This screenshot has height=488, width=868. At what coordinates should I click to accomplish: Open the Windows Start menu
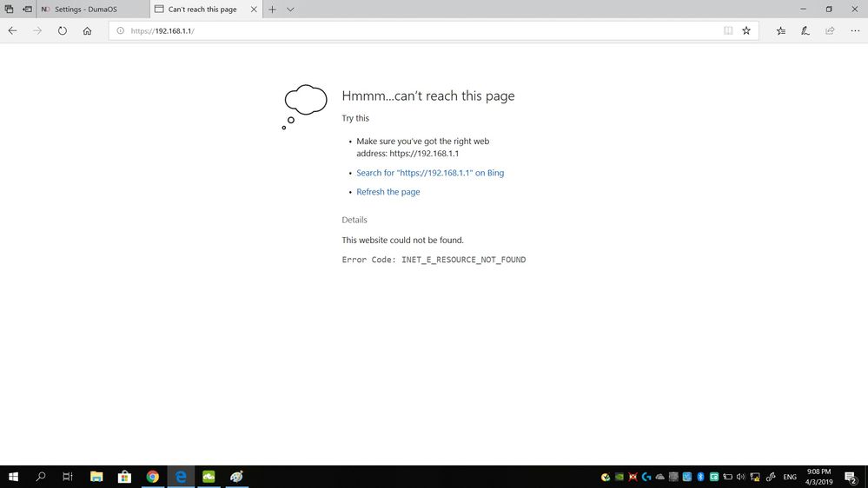click(13, 477)
